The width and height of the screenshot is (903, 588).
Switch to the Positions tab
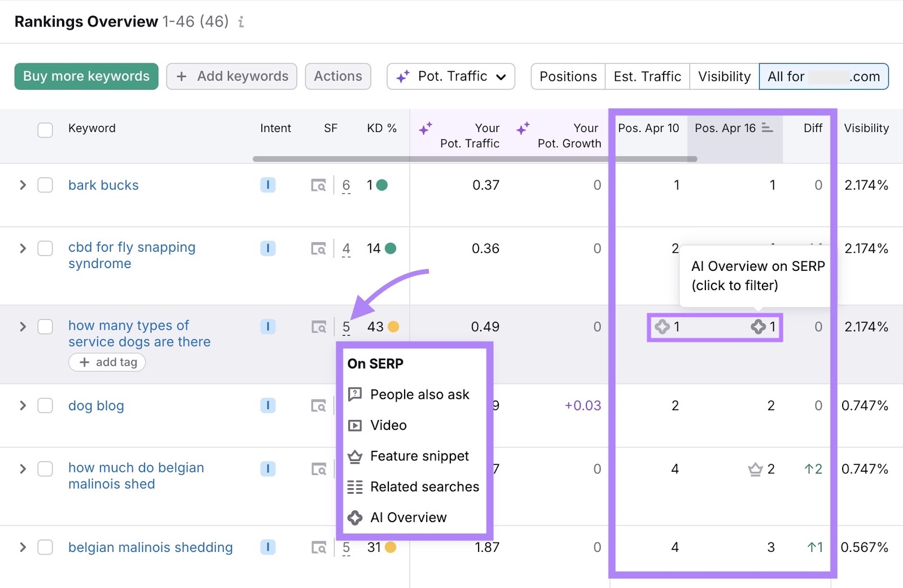pos(567,76)
